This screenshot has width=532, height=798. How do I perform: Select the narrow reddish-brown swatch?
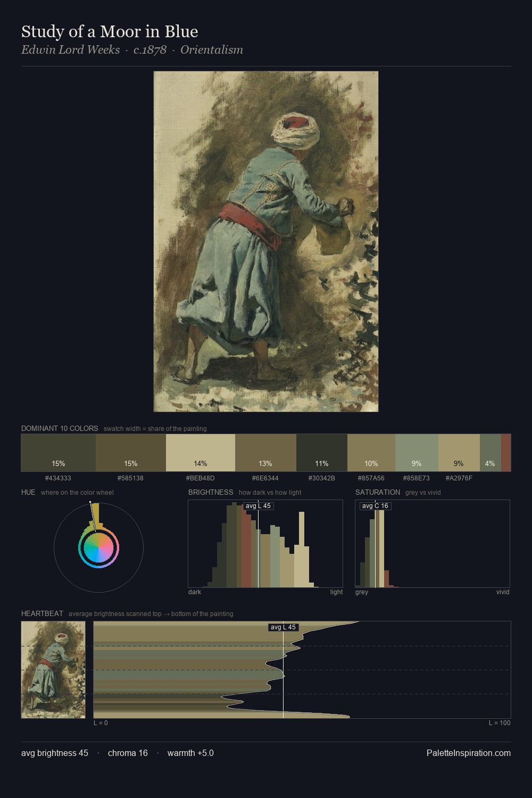(x=506, y=453)
